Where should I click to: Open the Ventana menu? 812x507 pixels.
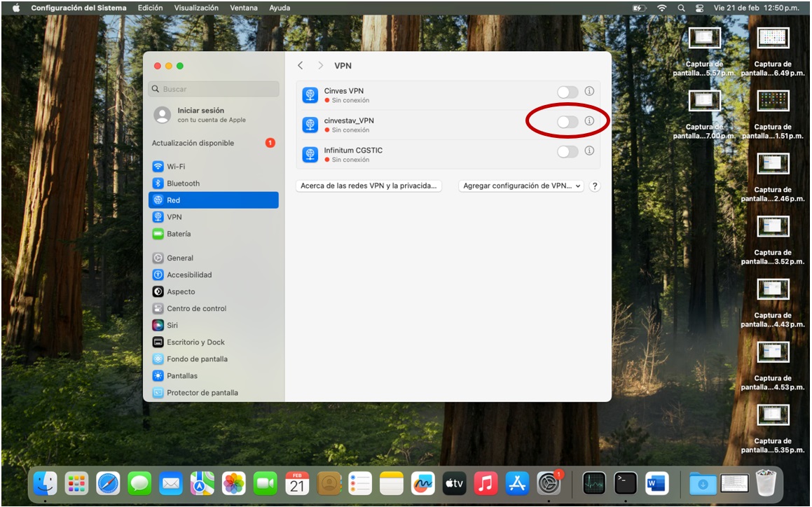[244, 8]
